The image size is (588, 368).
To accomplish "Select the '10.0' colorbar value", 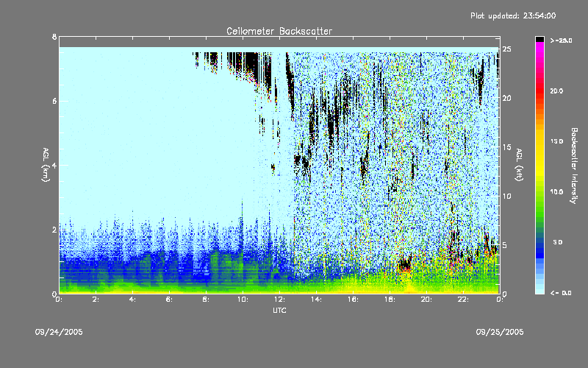I will click(x=556, y=192).
